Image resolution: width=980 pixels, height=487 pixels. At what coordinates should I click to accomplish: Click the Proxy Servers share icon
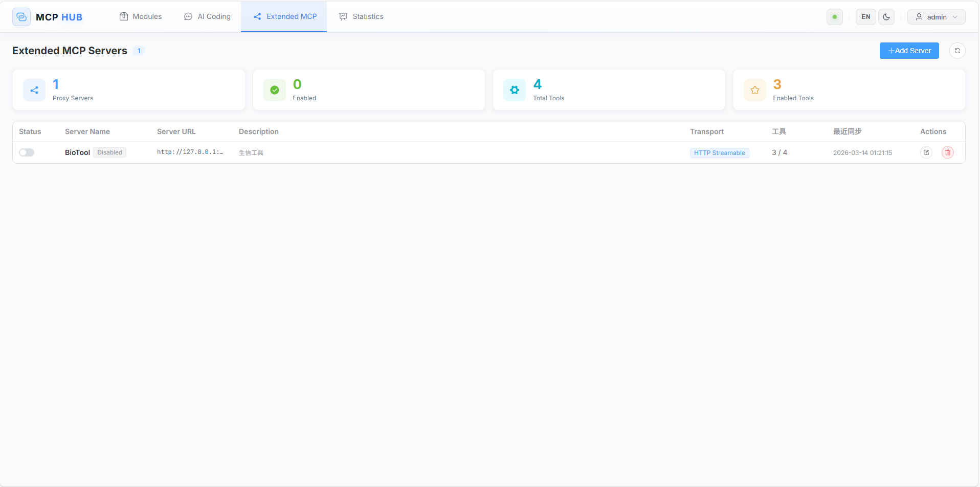[x=34, y=90]
